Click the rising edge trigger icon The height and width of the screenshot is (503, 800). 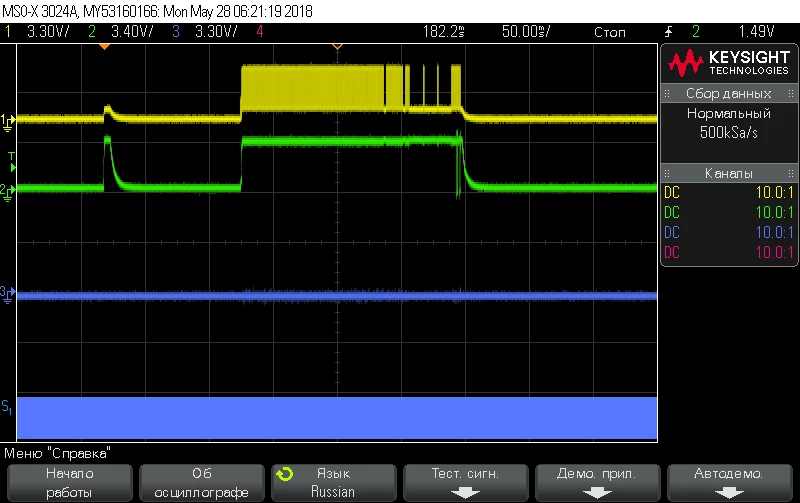click(x=668, y=32)
